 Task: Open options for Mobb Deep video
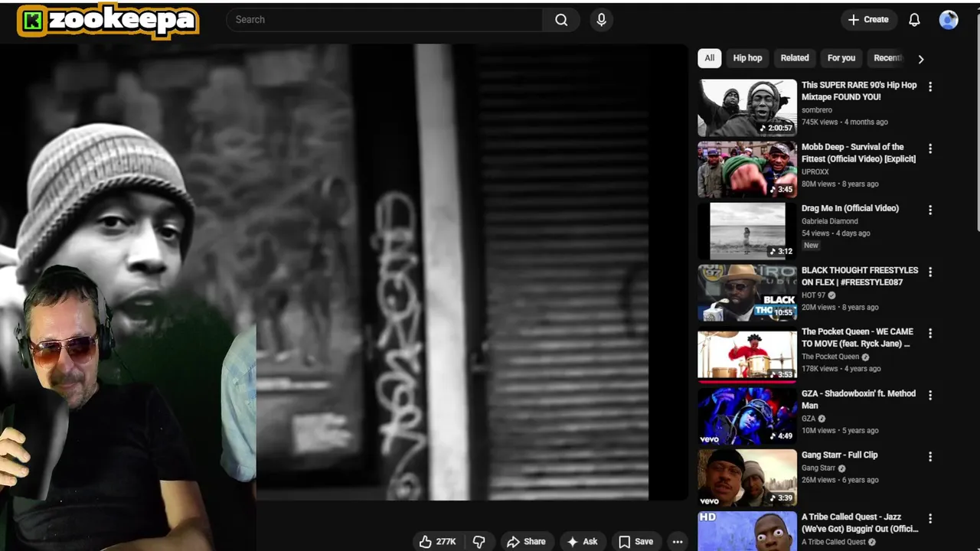point(930,148)
